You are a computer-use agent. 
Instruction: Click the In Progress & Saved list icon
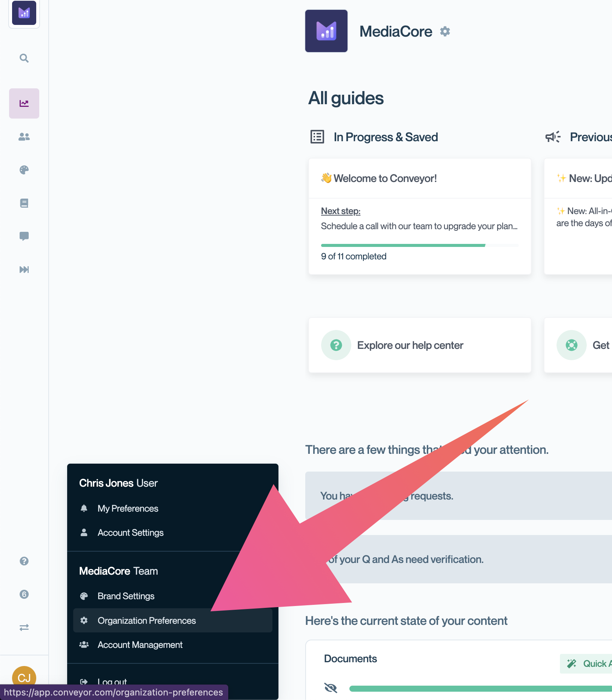coord(317,137)
